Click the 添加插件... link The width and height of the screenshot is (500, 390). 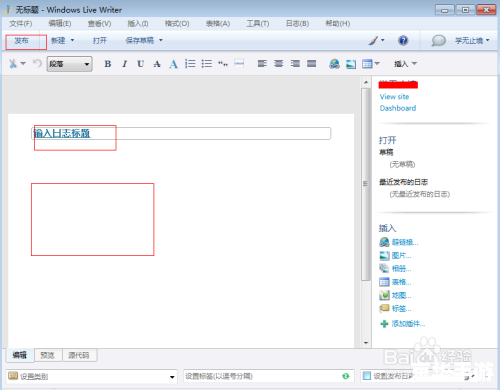(408, 324)
